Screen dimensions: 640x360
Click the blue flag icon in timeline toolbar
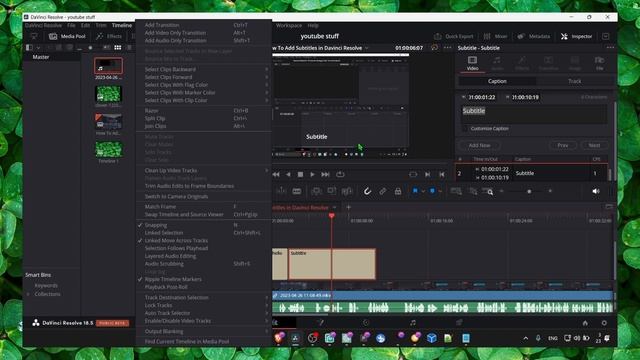415,191
